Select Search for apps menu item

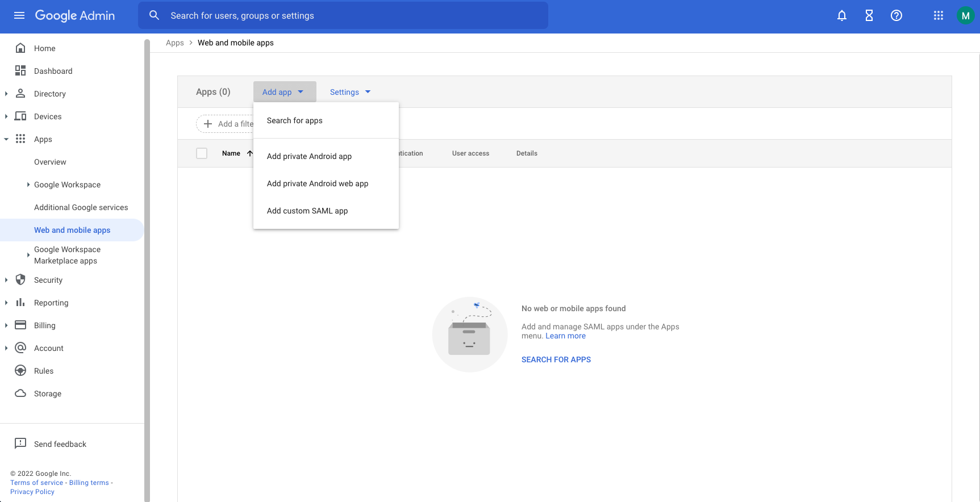point(294,120)
